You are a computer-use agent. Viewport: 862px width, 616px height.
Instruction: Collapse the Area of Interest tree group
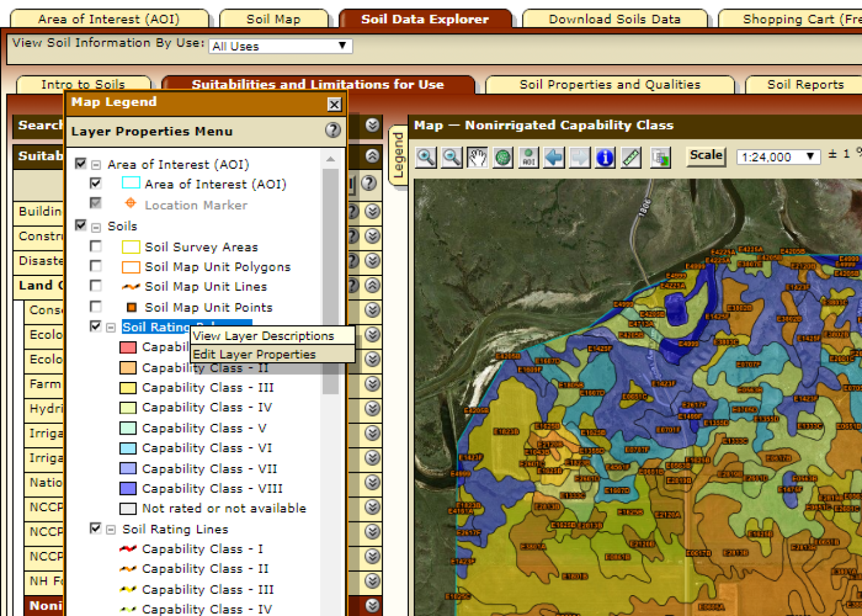coord(96,165)
